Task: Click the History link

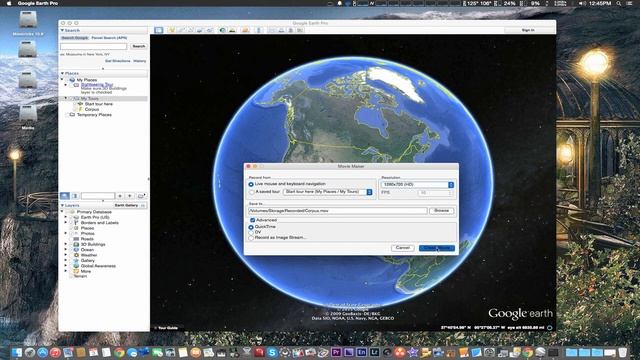Action: click(139, 61)
